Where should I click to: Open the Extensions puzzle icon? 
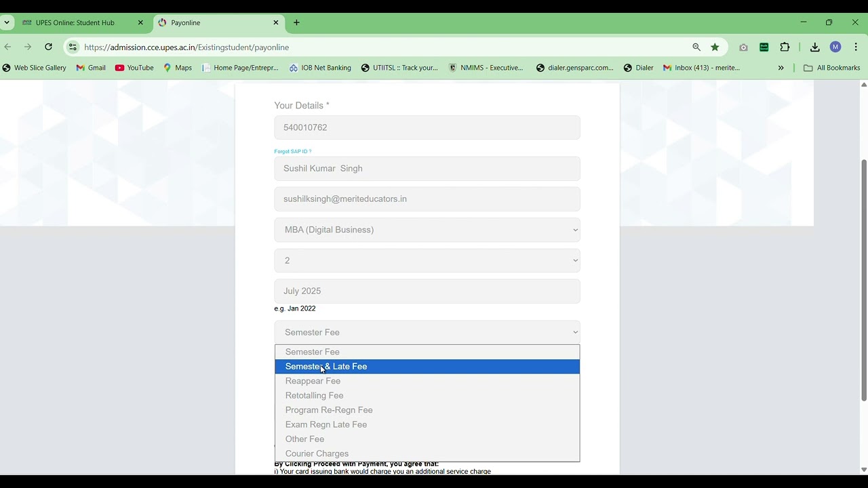[x=785, y=47]
